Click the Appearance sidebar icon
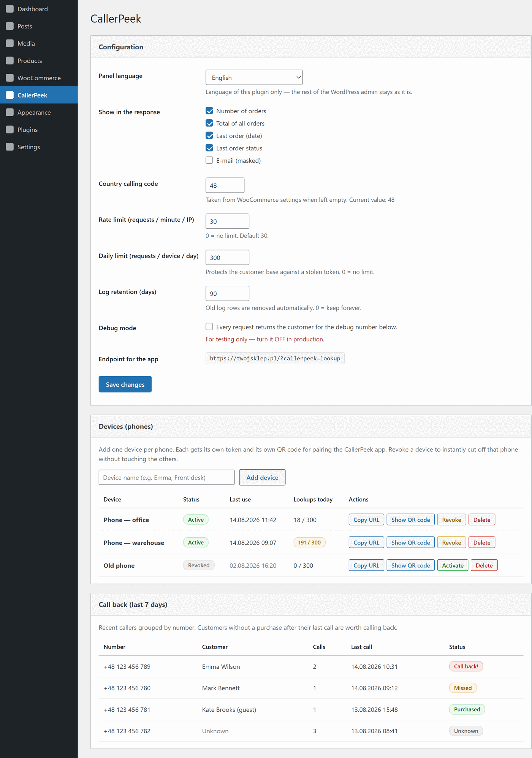Image resolution: width=532 pixels, height=758 pixels. coord(10,112)
